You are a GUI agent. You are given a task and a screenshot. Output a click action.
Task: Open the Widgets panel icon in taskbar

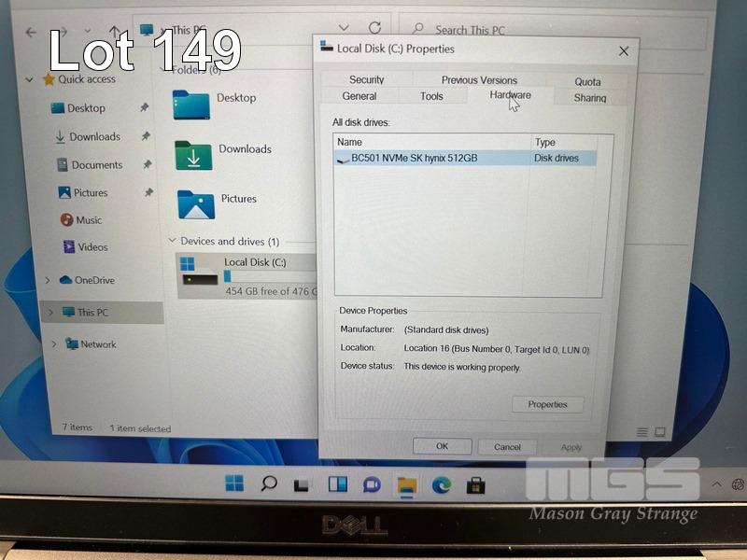pyautogui.click(x=337, y=484)
